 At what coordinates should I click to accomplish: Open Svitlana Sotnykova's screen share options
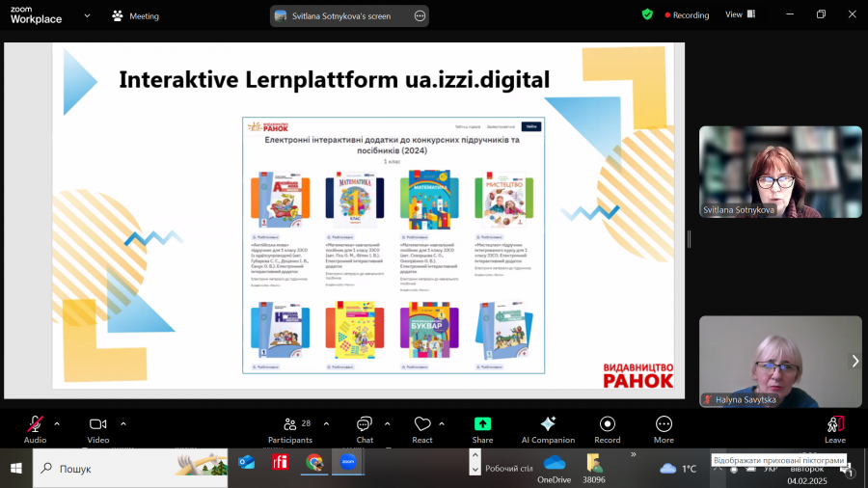click(420, 16)
